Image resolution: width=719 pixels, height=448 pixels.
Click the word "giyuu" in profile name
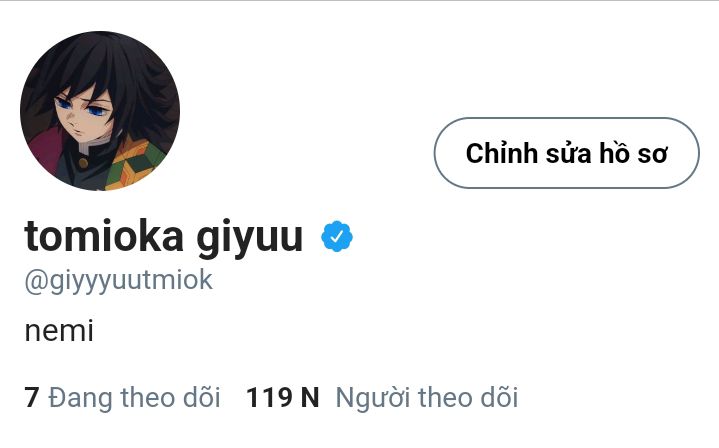click(x=250, y=238)
